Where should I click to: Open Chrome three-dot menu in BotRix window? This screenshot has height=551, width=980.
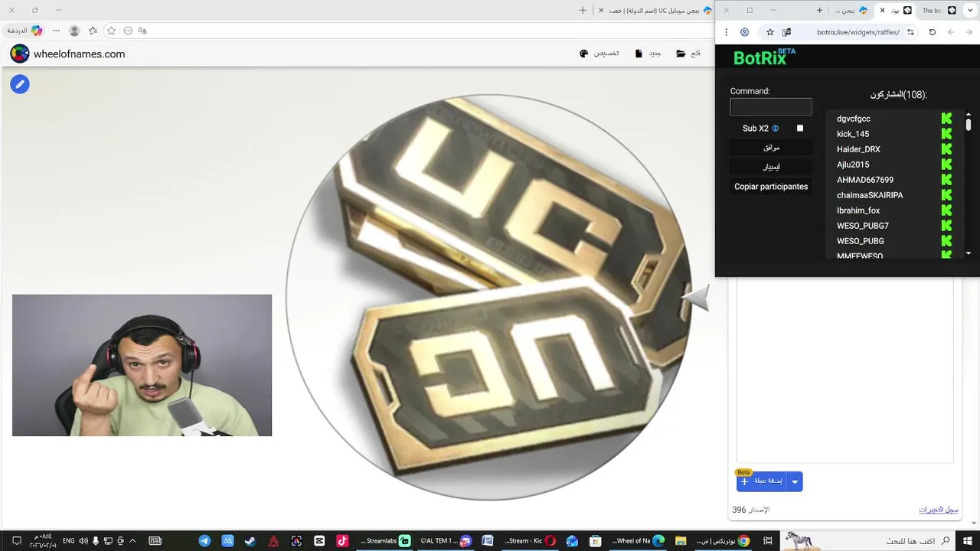[x=727, y=32]
